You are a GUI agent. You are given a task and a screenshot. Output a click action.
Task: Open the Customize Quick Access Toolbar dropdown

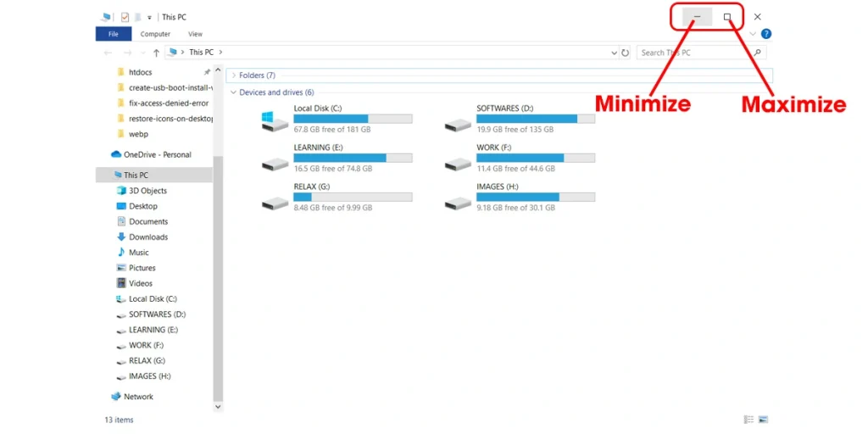tap(149, 16)
